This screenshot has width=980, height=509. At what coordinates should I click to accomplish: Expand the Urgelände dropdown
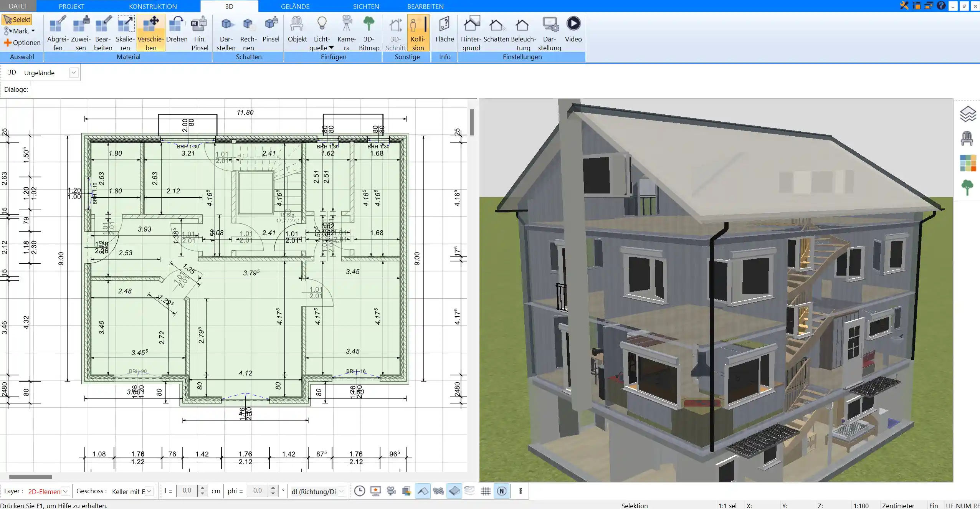pos(74,73)
